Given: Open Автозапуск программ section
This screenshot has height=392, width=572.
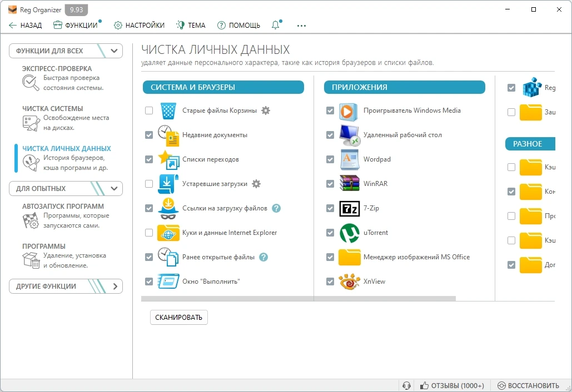Looking at the screenshot, I should 66,216.
